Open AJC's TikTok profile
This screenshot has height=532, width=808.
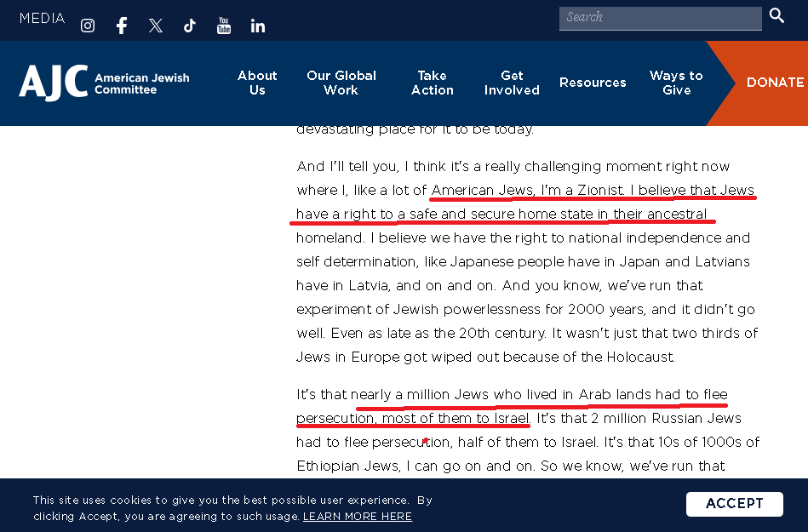click(190, 26)
